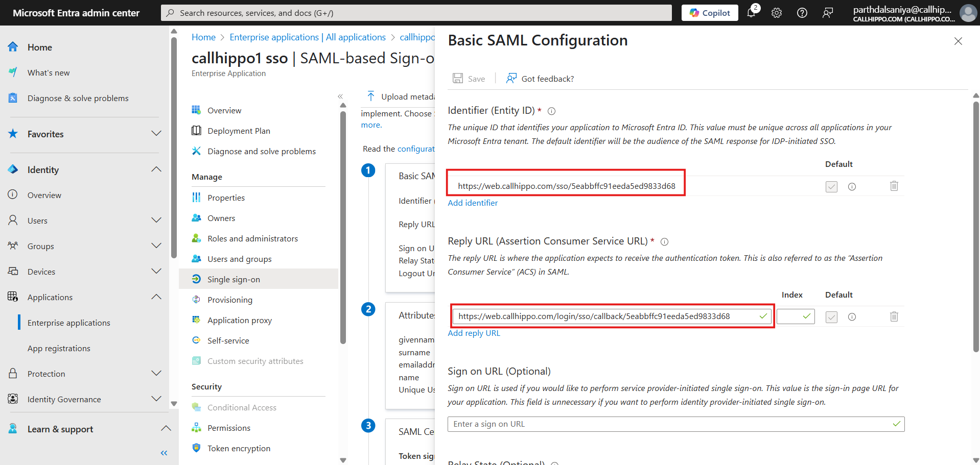Screen dimensions: 980x465
Task: Expand the Users section chevron
Action: coord(156,221)
